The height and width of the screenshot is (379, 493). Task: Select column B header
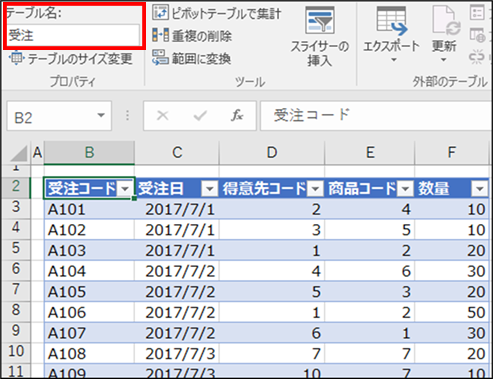coord(89,153)
